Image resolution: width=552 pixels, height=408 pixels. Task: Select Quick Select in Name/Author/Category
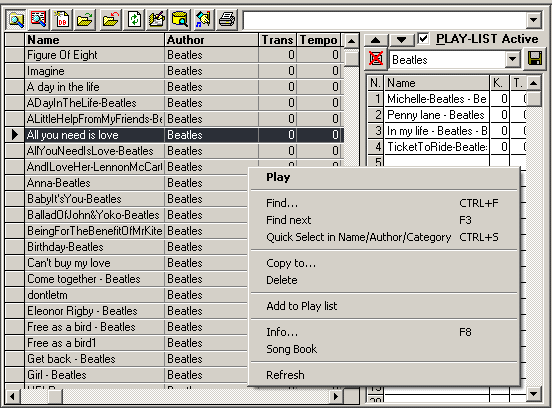[384, 237]
